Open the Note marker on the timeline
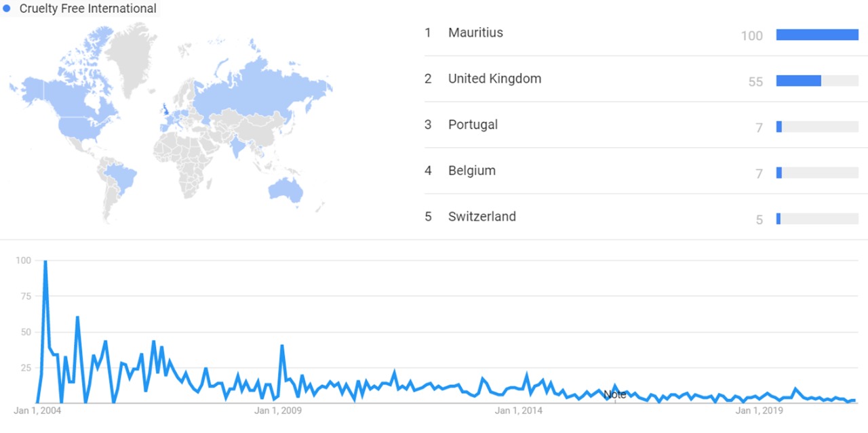 (615, 394)
